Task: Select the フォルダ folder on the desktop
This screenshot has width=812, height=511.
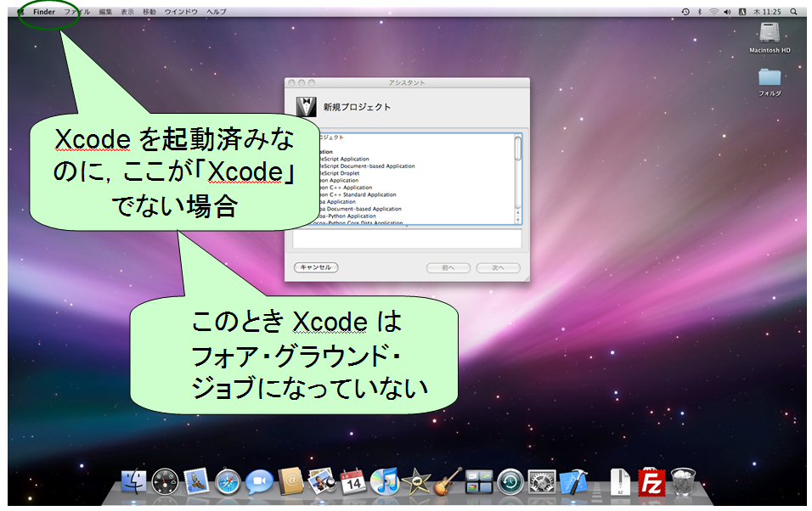Action: (x=770, y=82)
